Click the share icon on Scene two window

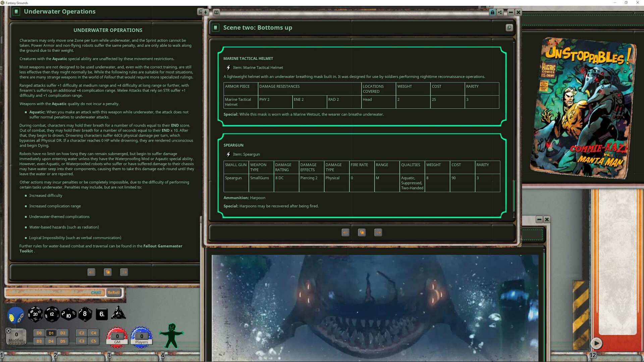pos(500,12)
